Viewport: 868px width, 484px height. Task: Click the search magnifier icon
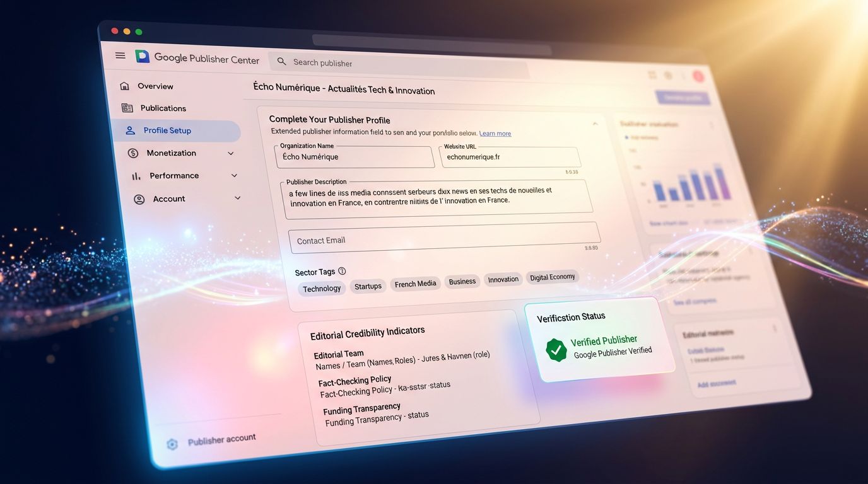tap(281, 62)
